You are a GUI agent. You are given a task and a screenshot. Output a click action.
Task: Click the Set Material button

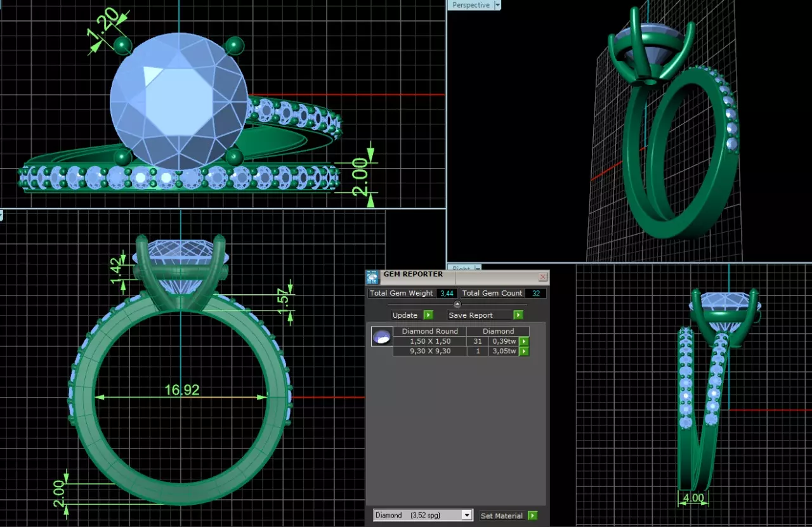[503, 516]
